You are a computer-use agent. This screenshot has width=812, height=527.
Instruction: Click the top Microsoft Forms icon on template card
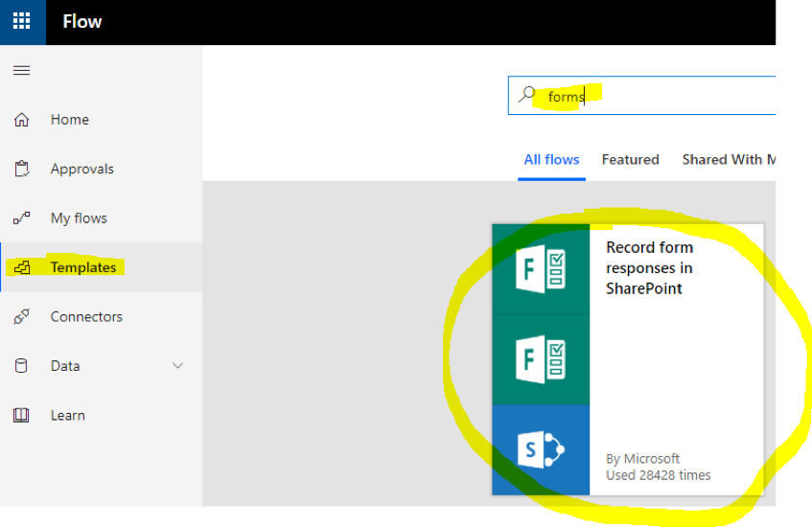pos(541,269)
